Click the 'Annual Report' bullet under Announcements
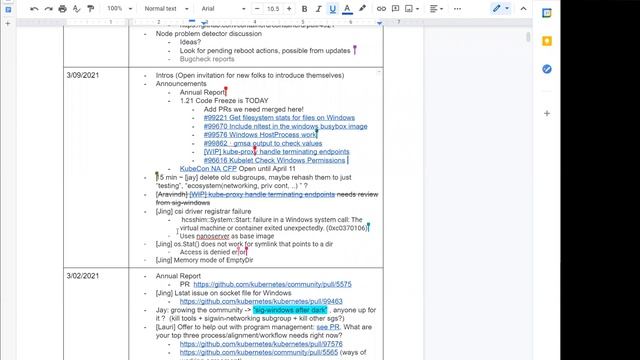Screen dimensions: 640x360 pos(202,92)
